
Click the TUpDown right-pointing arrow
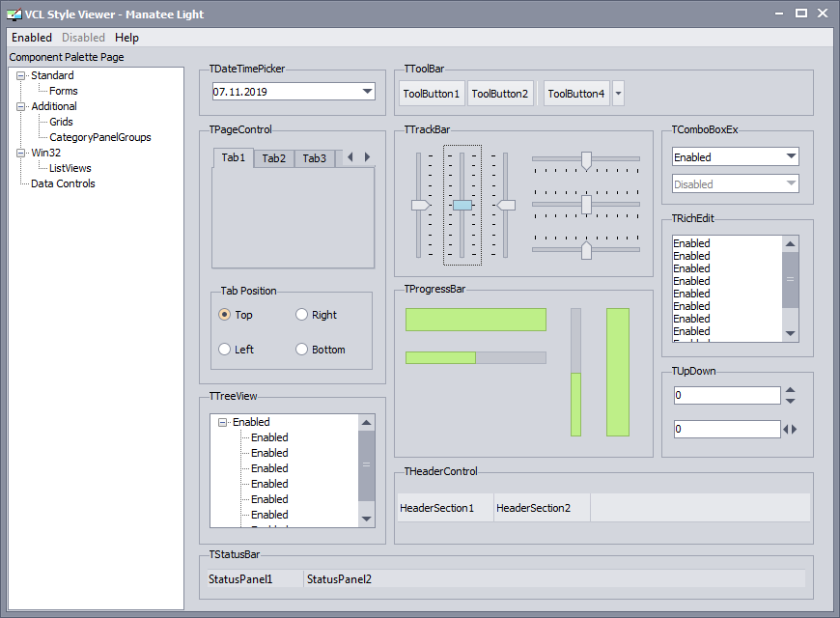click(794, 429)
